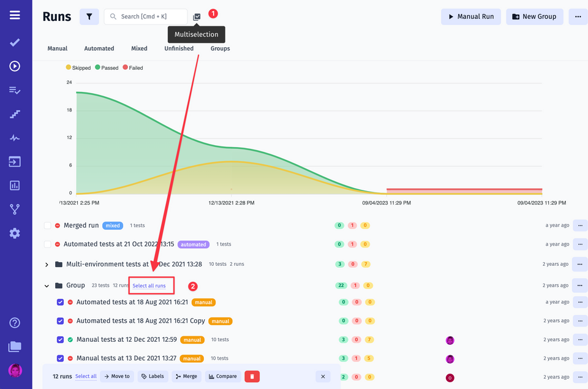
Task: Click Select all runs link in Group
Action: (149, 286)
